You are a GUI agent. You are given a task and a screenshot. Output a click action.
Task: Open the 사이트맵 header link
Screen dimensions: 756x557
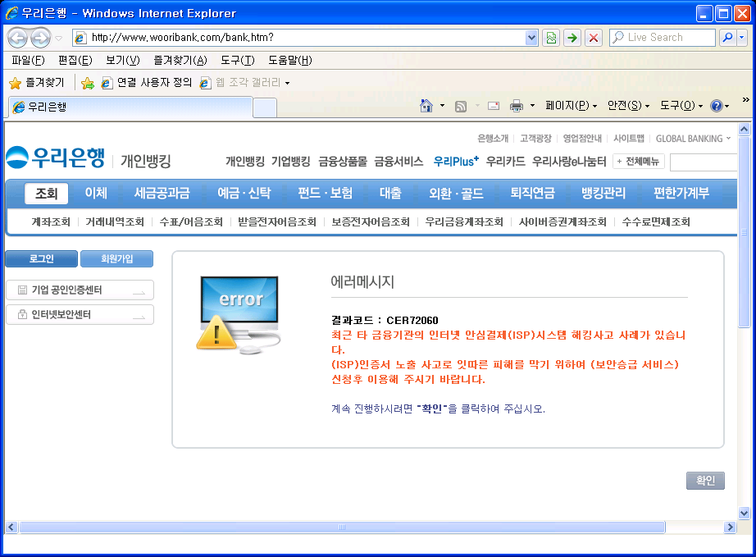(629, 139)
